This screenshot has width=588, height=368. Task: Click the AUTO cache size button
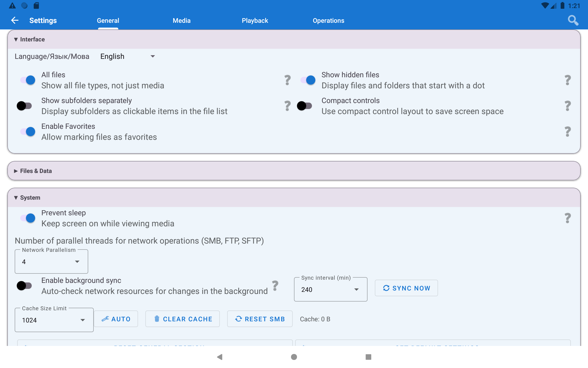[x=116, y=319]
